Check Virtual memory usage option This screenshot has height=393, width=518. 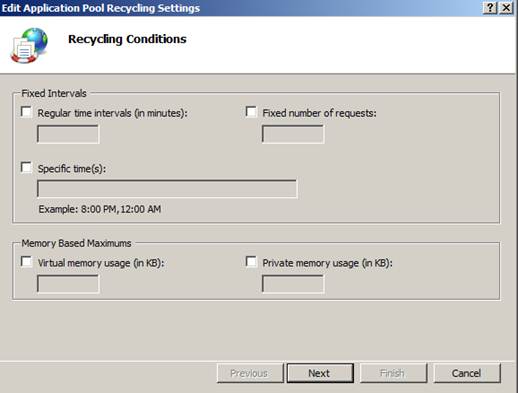point(26,262)
